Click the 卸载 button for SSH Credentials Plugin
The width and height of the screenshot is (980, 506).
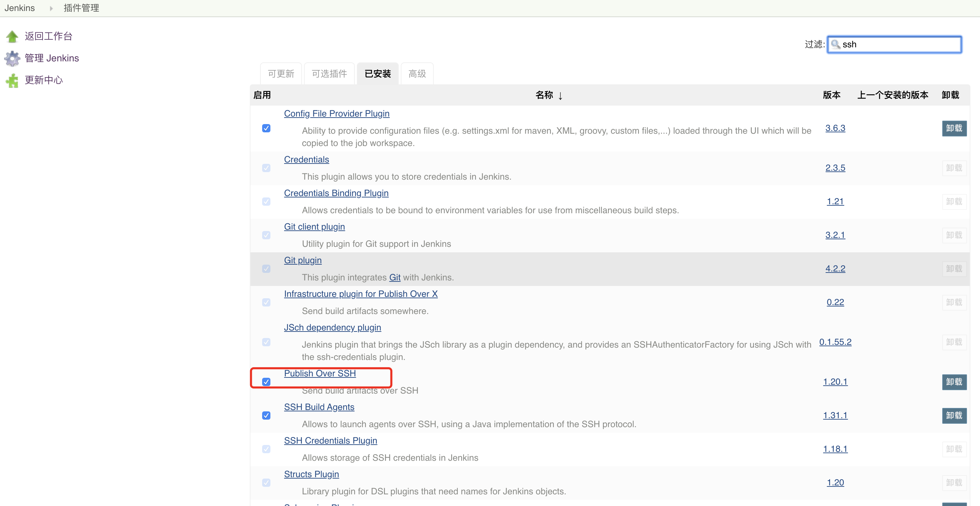coord(954,449)
